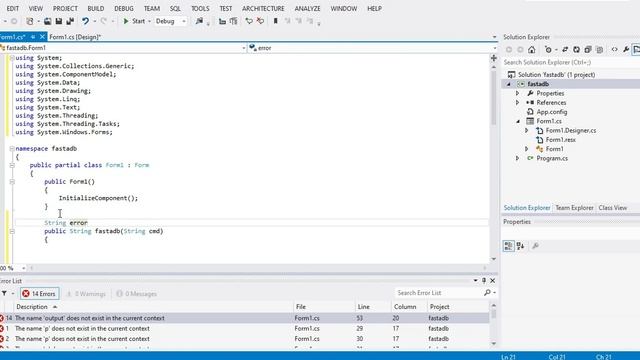Screen dimensions: 640x360
Task: Select App.config in Solution Explorer
Action: [551, 112]
